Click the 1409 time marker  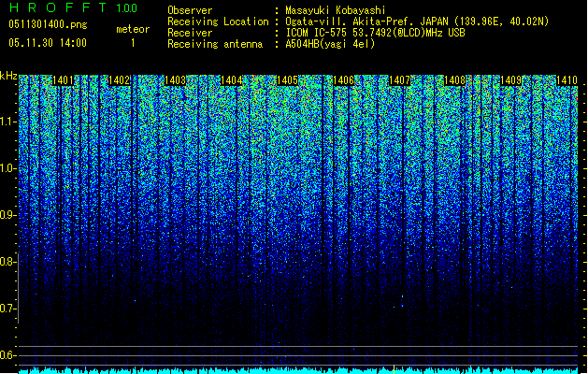pos(511,80)
